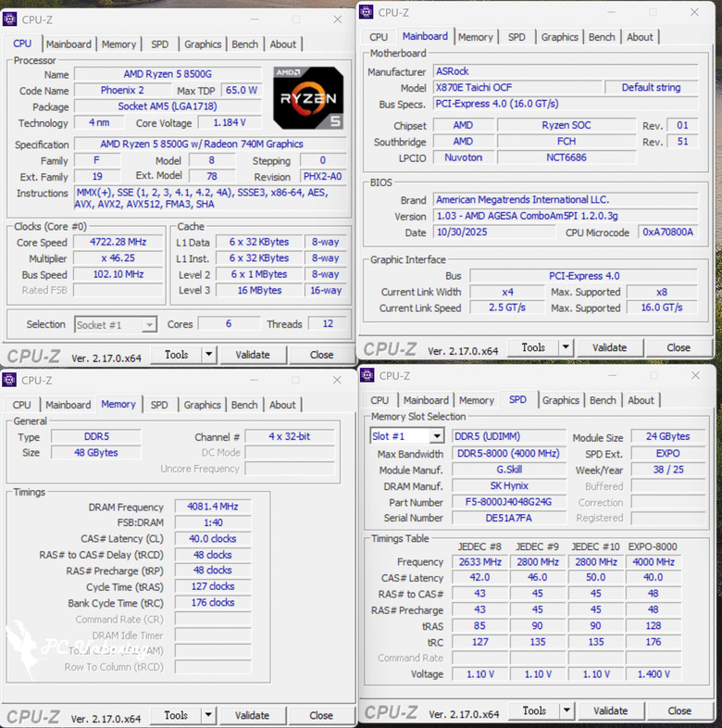This screenshot has width=722, height=728.
Task: Click DRAM Frequency 4081.4 MHz value
Action: point(213,506)
